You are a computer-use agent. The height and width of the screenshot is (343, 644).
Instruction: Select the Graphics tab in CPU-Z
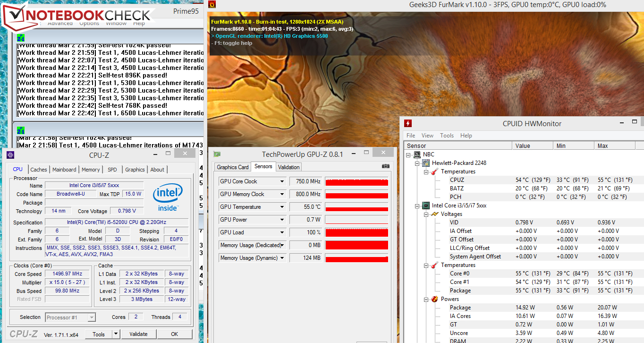pyautogui.click(x=135, y=170)
